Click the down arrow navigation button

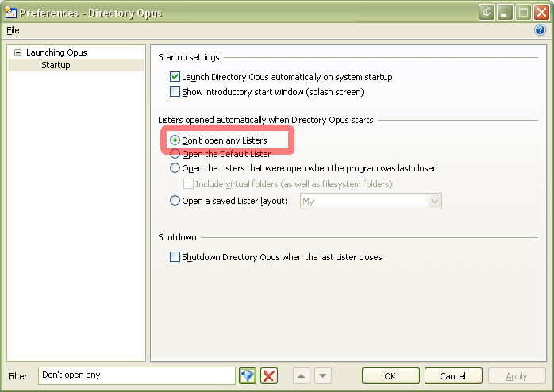pos(322,375)
